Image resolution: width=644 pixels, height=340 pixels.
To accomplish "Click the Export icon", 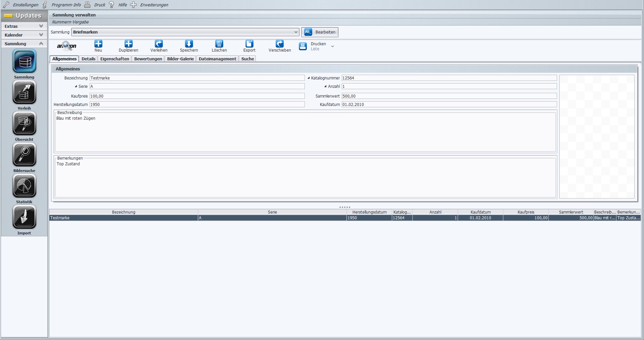I will coord(249,44).
